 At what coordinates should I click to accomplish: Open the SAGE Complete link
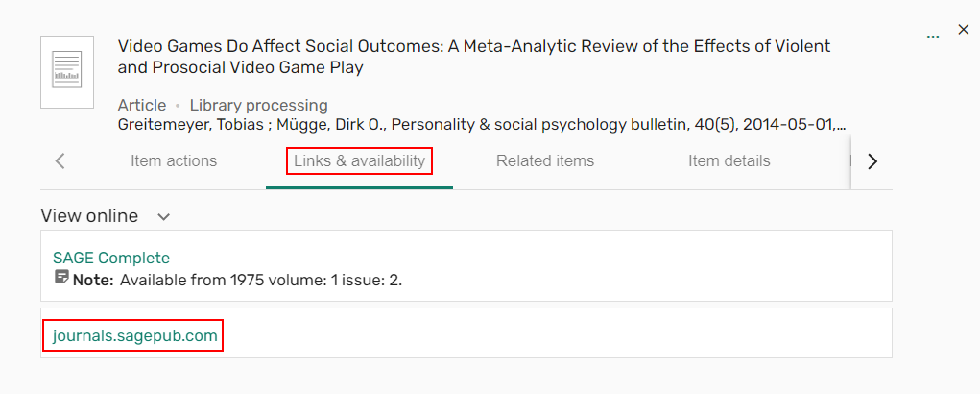click(x=111, y=258)
